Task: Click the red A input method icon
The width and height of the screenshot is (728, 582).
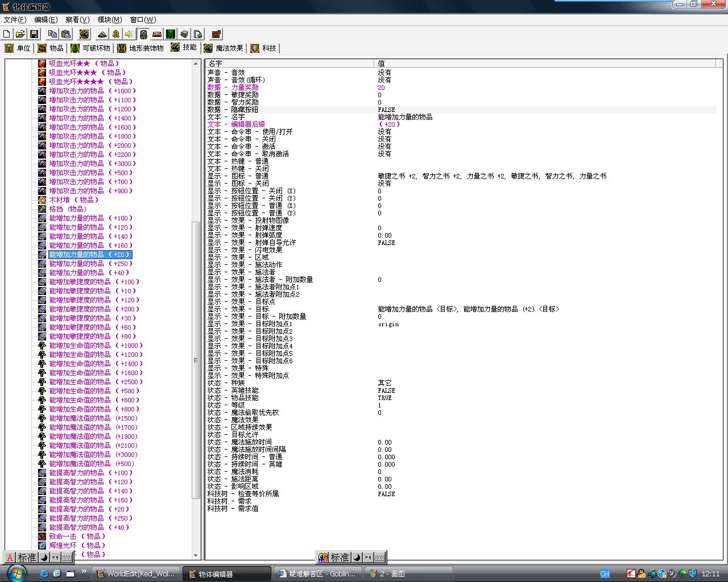Action: (x=9, y=558)
